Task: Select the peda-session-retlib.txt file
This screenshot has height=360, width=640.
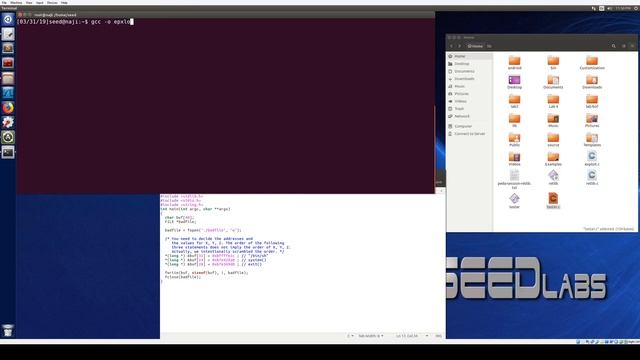Action: [x=514, y=179]
